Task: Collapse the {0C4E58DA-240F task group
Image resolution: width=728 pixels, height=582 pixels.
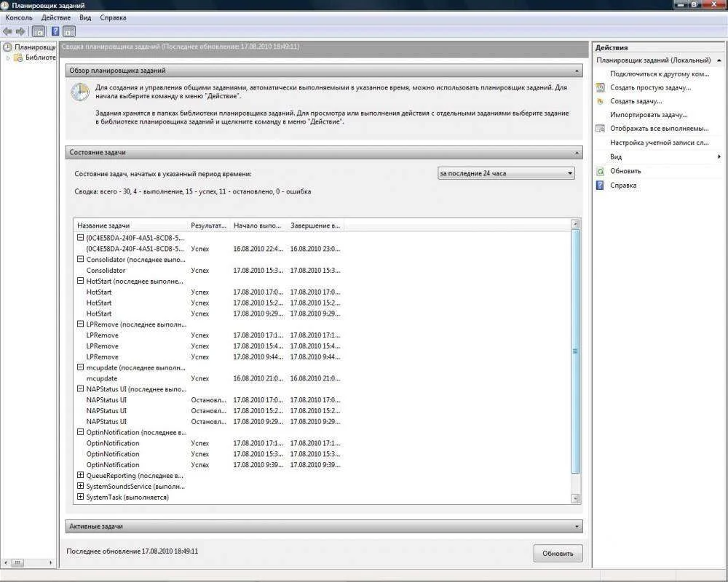Action: (x=80, y=238)
